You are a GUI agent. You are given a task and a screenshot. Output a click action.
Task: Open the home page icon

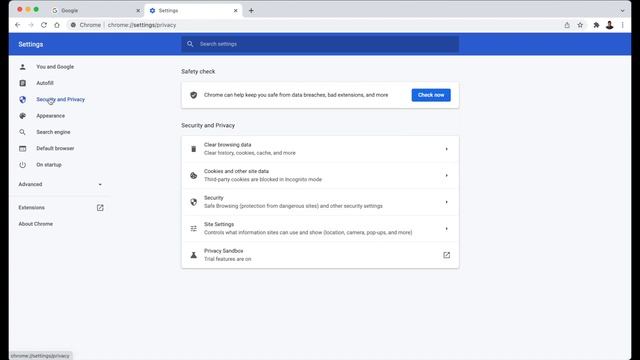coord(57,25)
